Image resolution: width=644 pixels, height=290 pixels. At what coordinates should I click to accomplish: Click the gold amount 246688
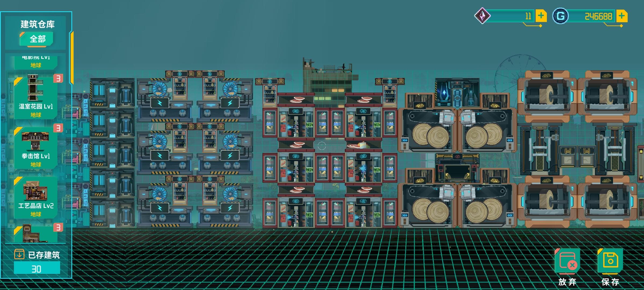tap(598, 16)
